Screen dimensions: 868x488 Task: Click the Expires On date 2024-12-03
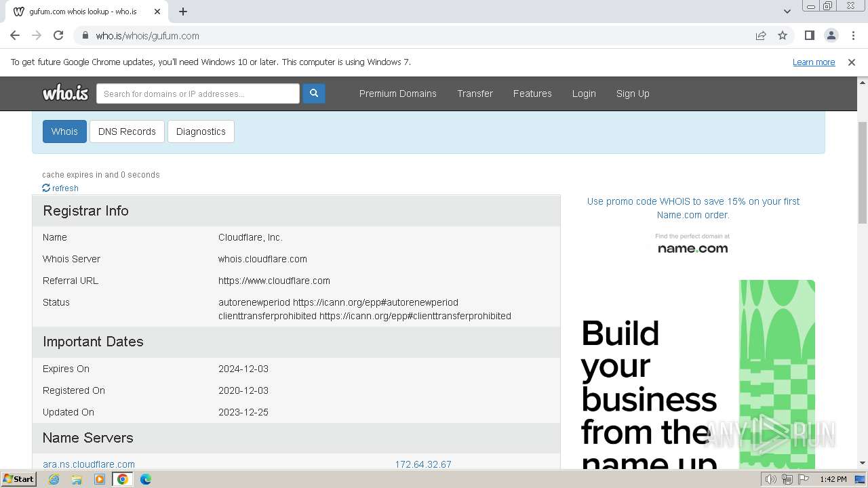243,369
